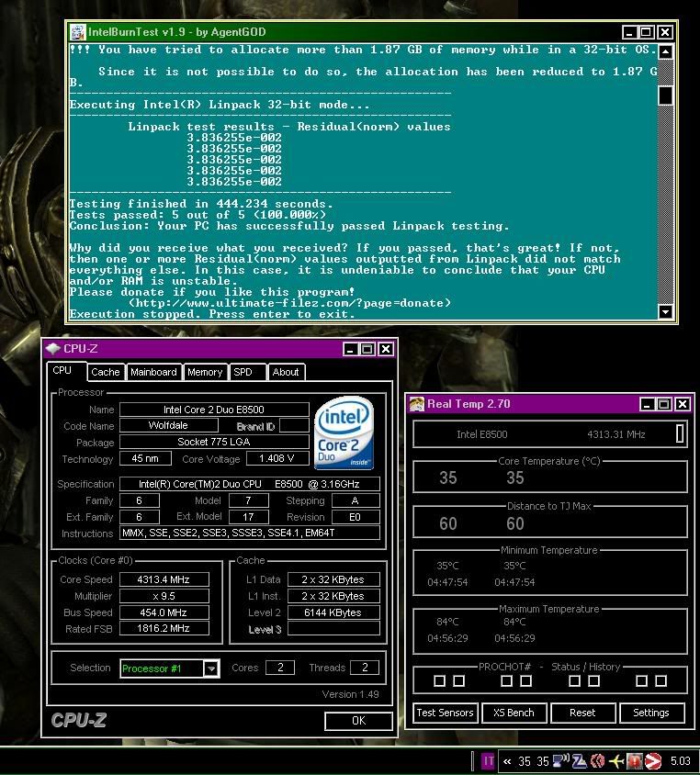
Task: Click the Real Temp title bar icon
Action: coord(416,404)
